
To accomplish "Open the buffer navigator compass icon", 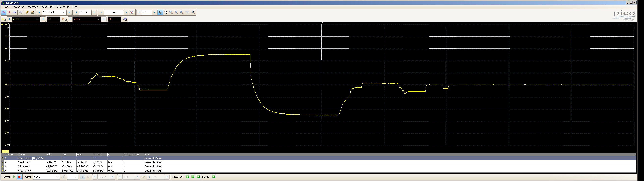I will 132,12.
